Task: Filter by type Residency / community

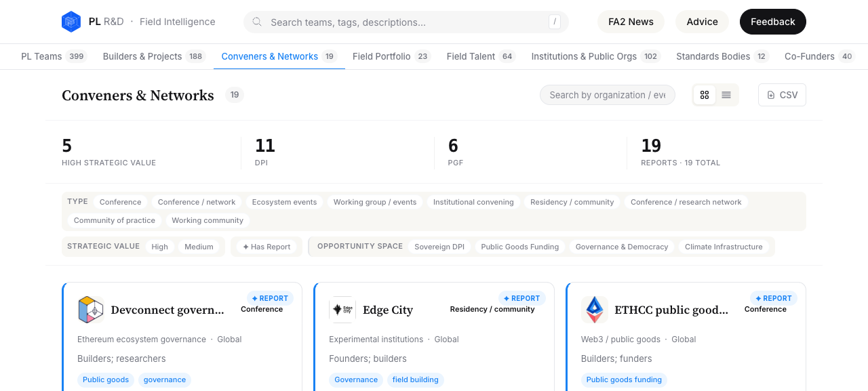Action: (572, 202)
